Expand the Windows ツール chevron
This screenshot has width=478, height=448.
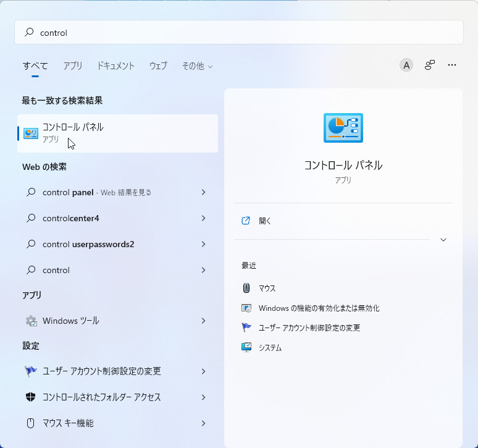coord(203,321)
